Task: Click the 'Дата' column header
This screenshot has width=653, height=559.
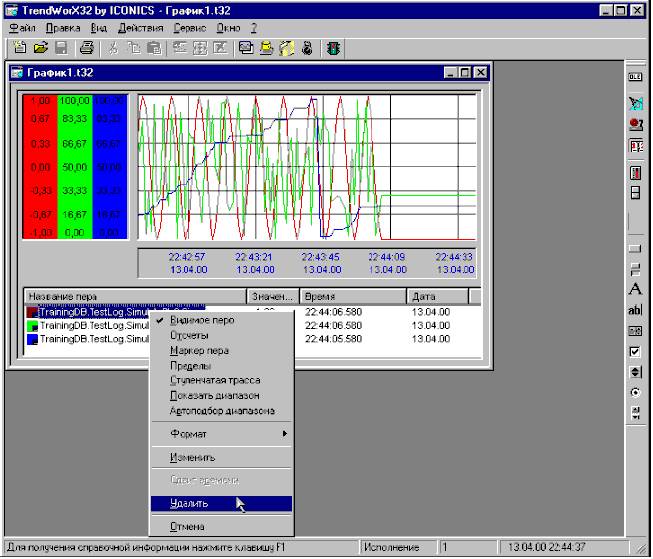Action: click(438, 297)
